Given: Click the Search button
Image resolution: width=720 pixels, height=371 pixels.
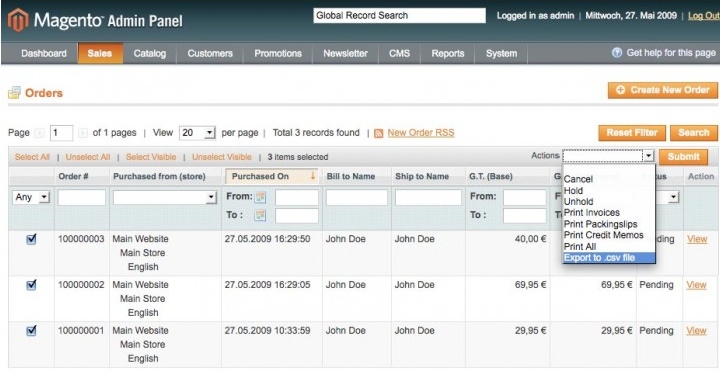Looking at the screenshot, I should (694, 133).
